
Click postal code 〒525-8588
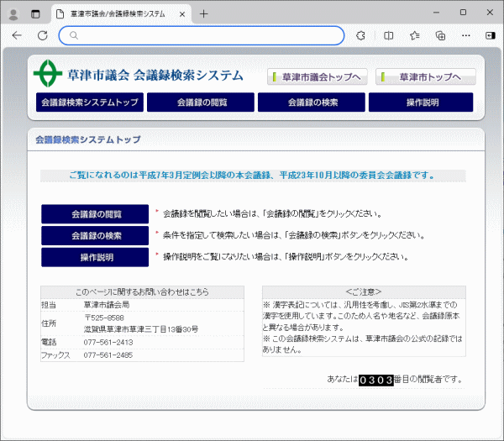(x=104, y=318)
